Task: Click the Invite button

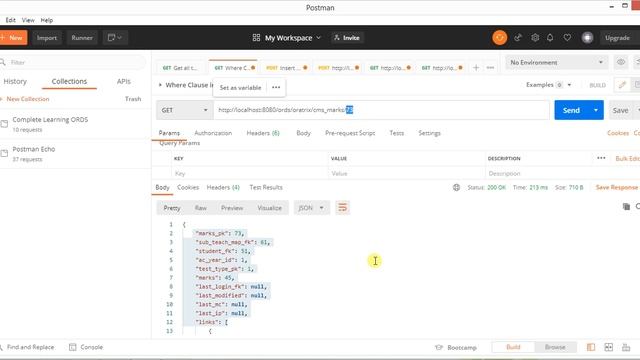Action: [x=347, y=38]
